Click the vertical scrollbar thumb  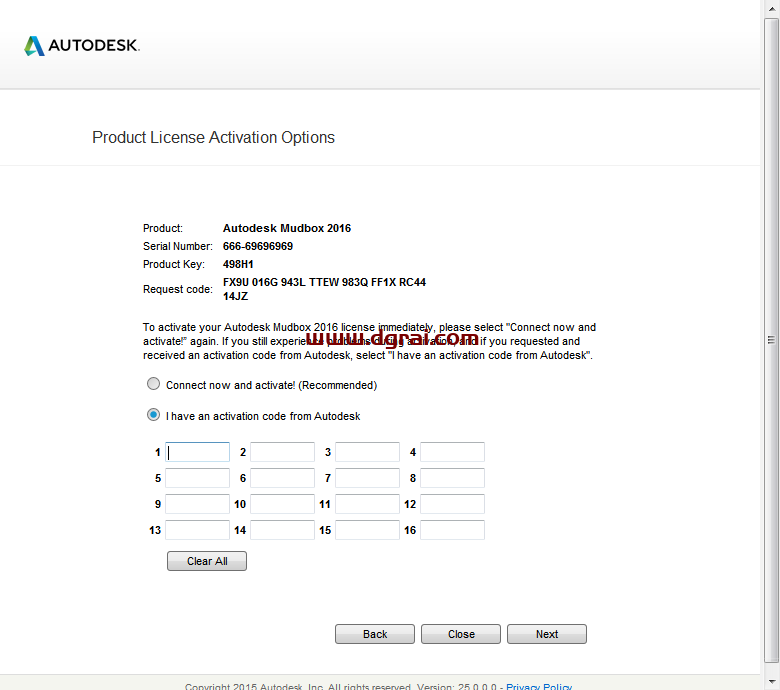tap(772, 338)
